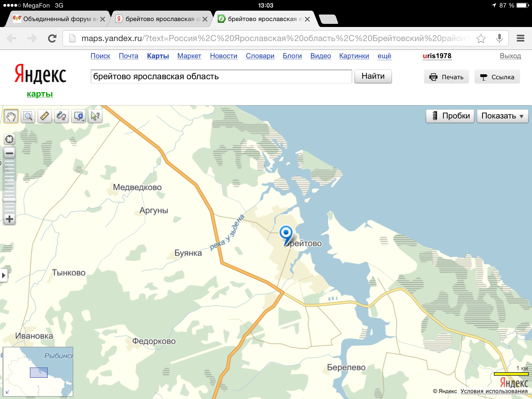The image size is (532, 399).
Task: Expand the left side panel arrow
Action: pyautogui.click(x=3, y=275)
